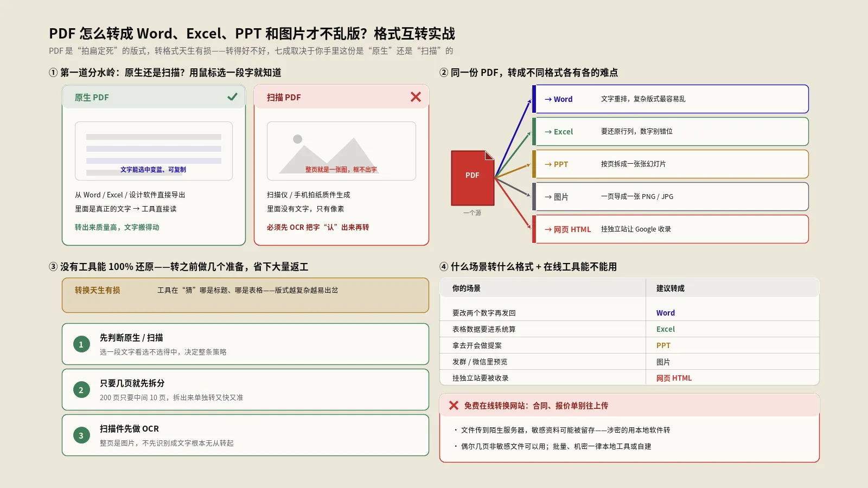Click warning title 免费在线转换网站：合同、报价单别往上传

536,406
